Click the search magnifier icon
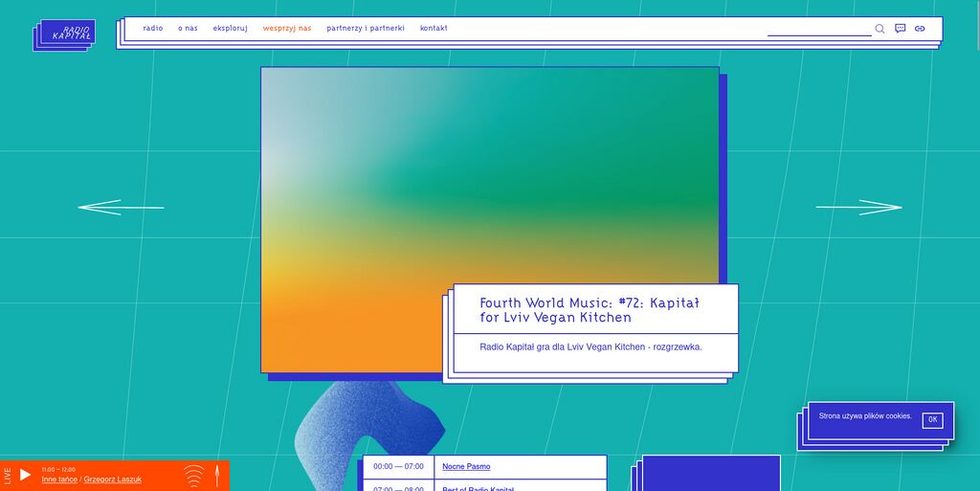 [880, 29]
